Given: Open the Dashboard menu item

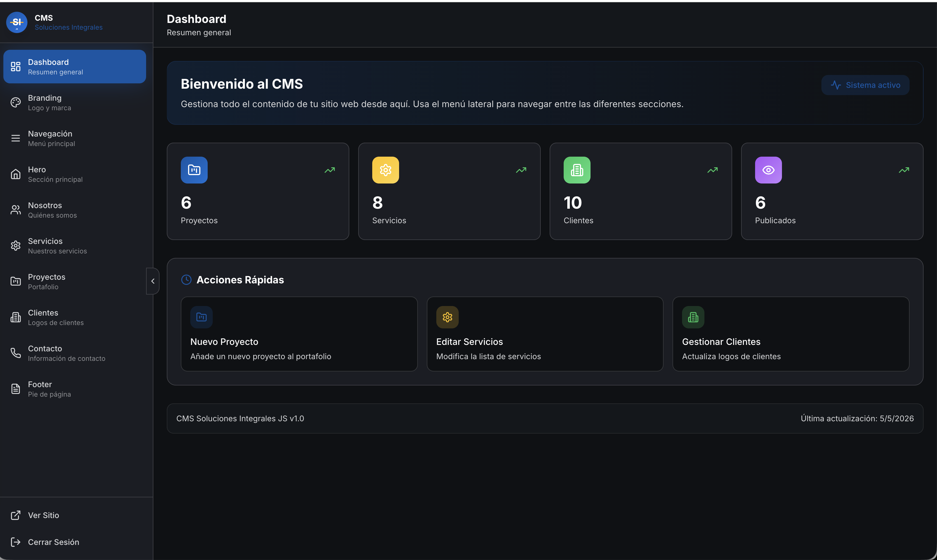Looking at the screenshot, I should tap(75, 67).
